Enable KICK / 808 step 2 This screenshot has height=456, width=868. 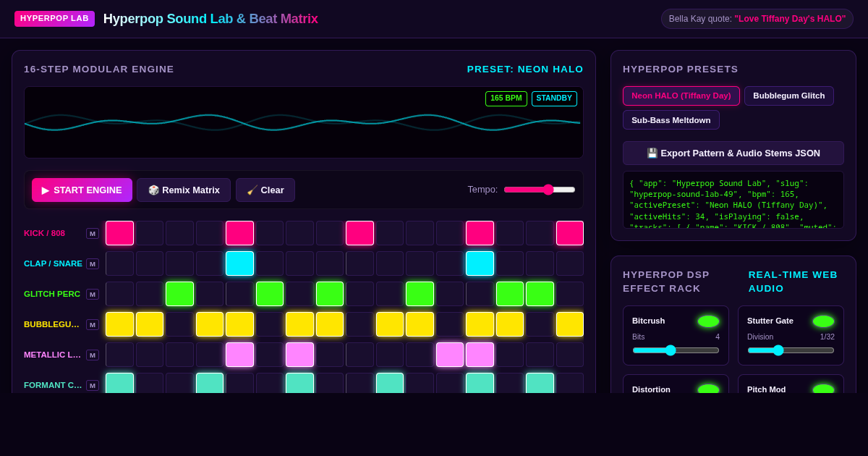(150, 233)
